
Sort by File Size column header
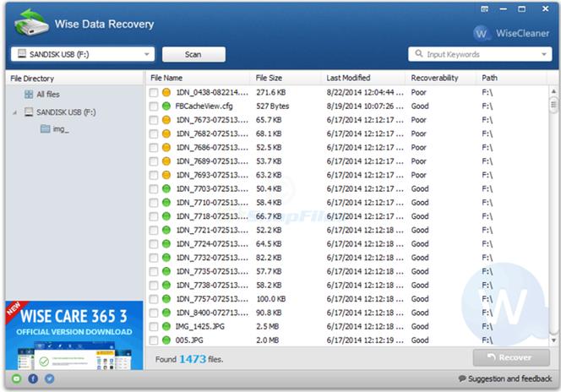point(286,78)
